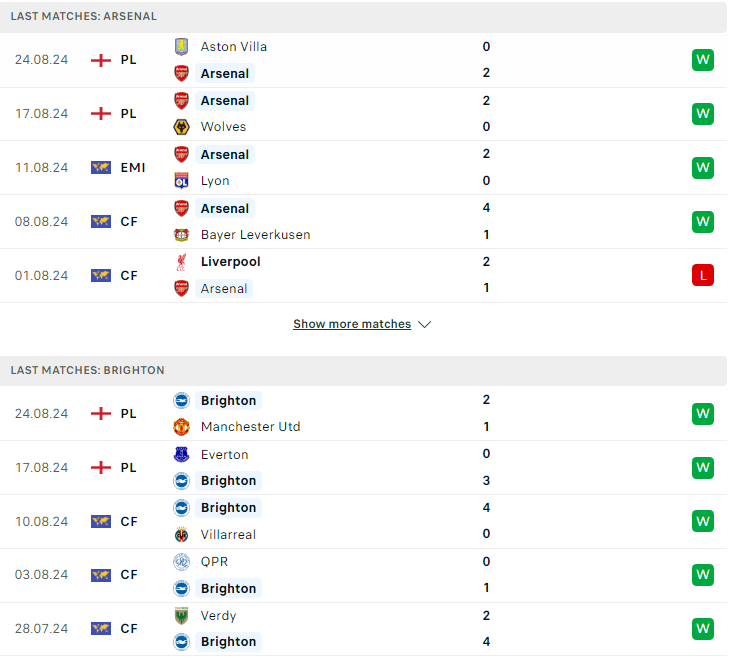734x658 pixels.
Task: Click the Liverpool club crest
Action: (x=181, y=262)
